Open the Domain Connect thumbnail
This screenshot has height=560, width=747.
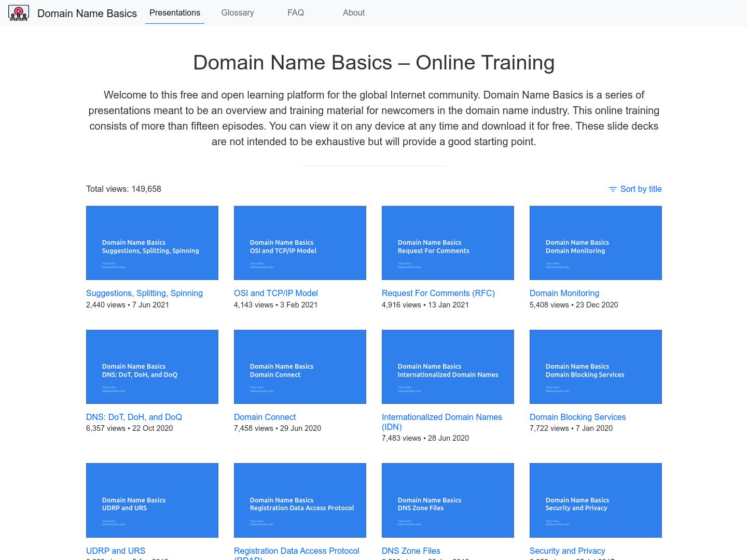tap(300, 367)
